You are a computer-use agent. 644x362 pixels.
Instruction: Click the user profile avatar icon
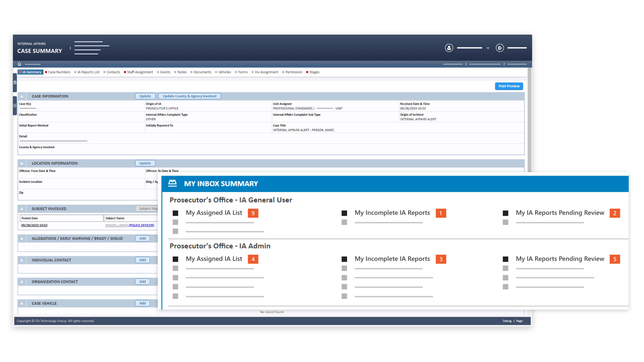(449, 48)
